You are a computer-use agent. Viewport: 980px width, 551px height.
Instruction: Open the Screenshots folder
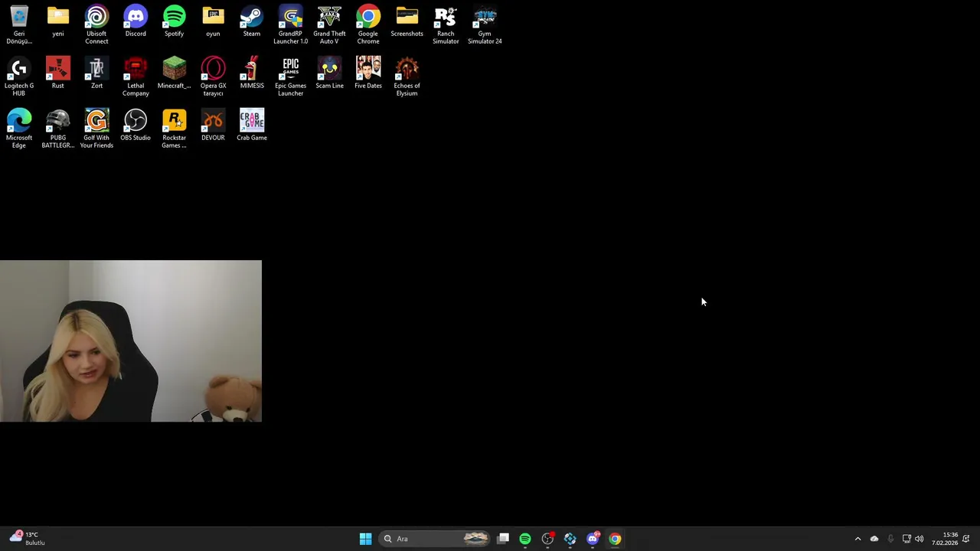coord(407,22)
